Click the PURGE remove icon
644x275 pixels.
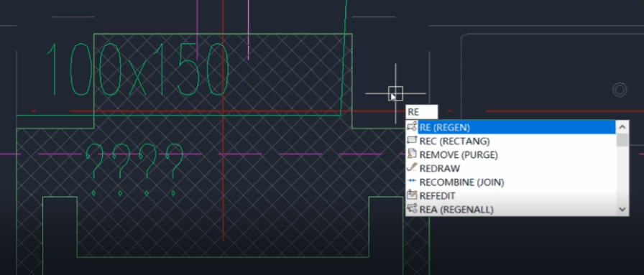coord(412,154)
